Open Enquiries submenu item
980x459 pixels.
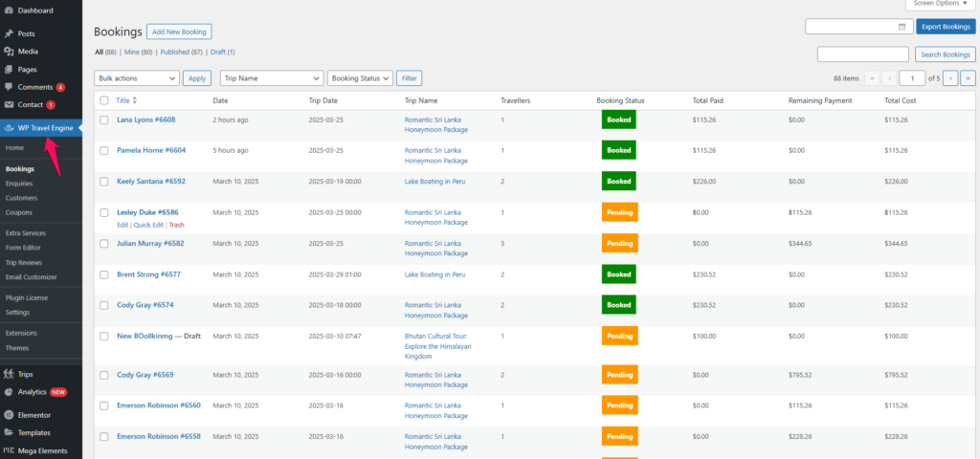coord(19,184)
